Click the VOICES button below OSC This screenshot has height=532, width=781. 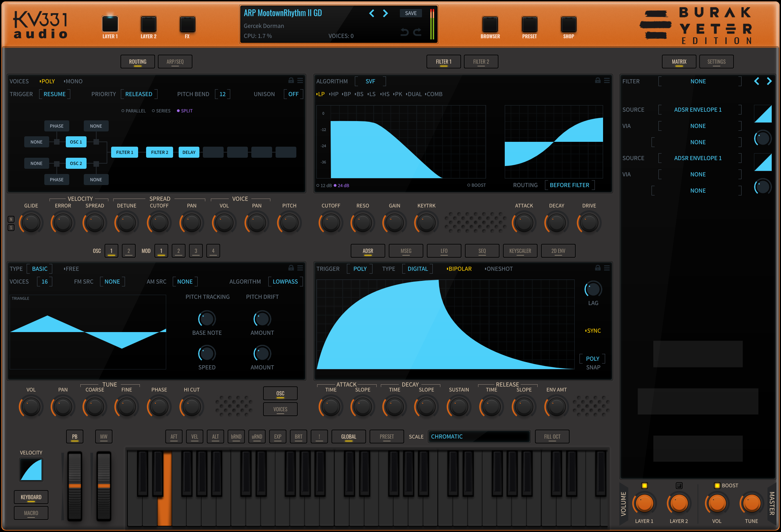[280, 409]
